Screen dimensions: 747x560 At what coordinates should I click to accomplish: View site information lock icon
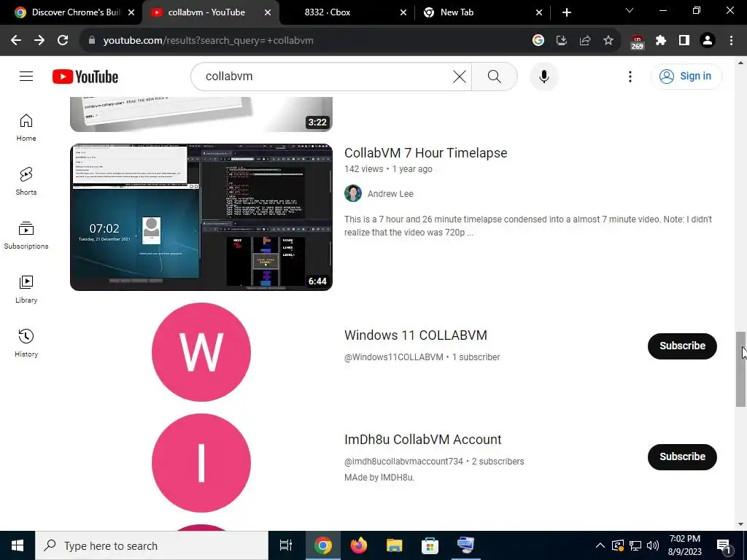[91, 41]
